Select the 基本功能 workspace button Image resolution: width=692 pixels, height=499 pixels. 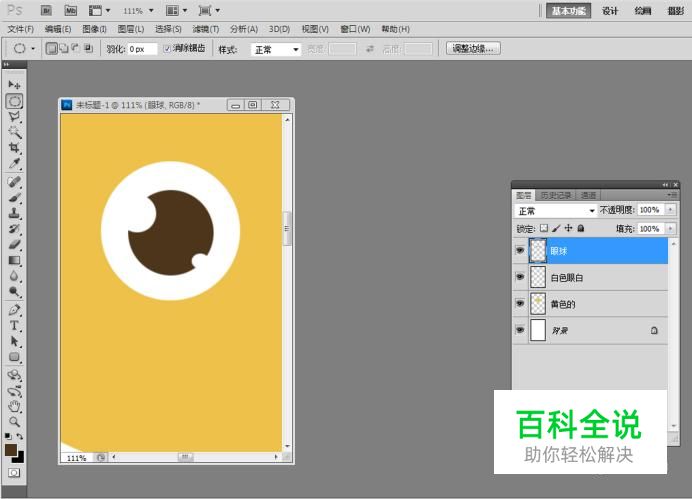click(x=568, y=11)
